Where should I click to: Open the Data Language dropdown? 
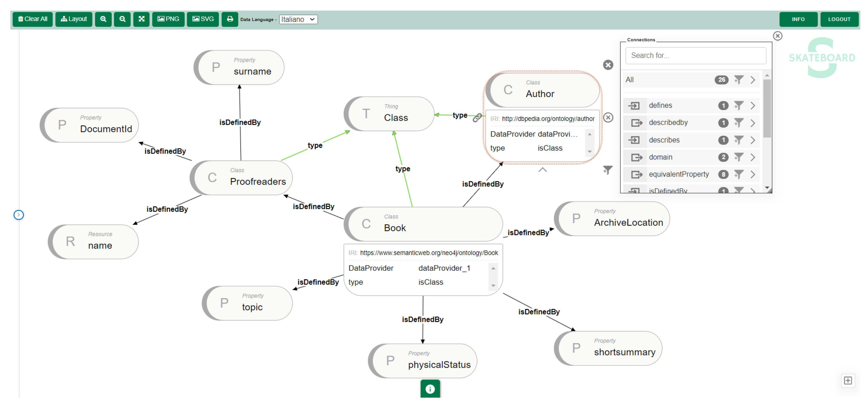point(298,19)
